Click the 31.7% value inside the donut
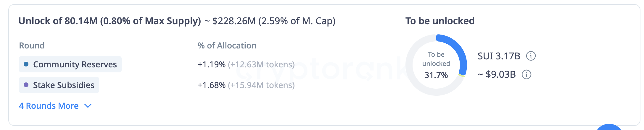 click(x=436, y=75)
